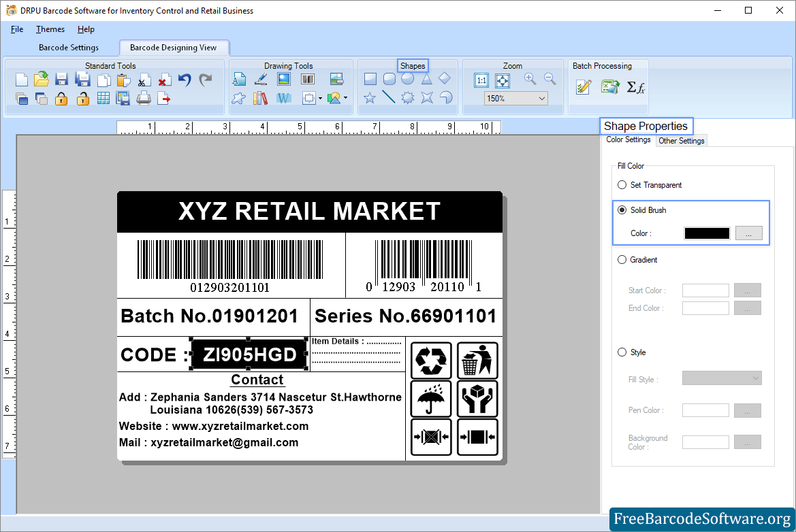Open the sigma formula function icon

coord(635,87)
